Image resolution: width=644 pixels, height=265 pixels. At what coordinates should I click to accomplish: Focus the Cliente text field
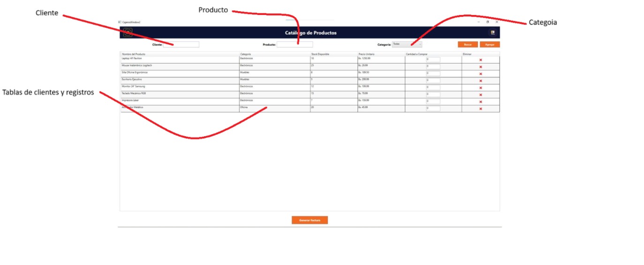click(x=181, y=45)
